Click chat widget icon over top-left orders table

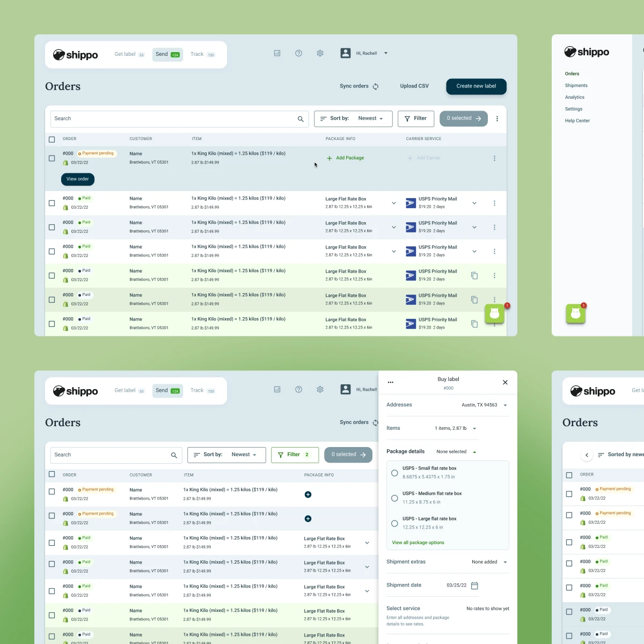(494, 314)
